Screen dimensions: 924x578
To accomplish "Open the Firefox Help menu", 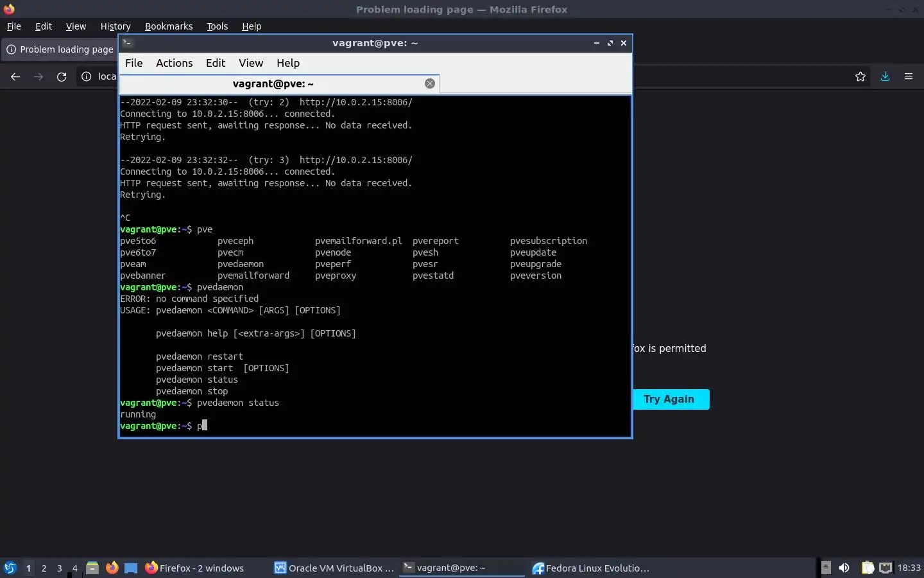I will (252, 26).
